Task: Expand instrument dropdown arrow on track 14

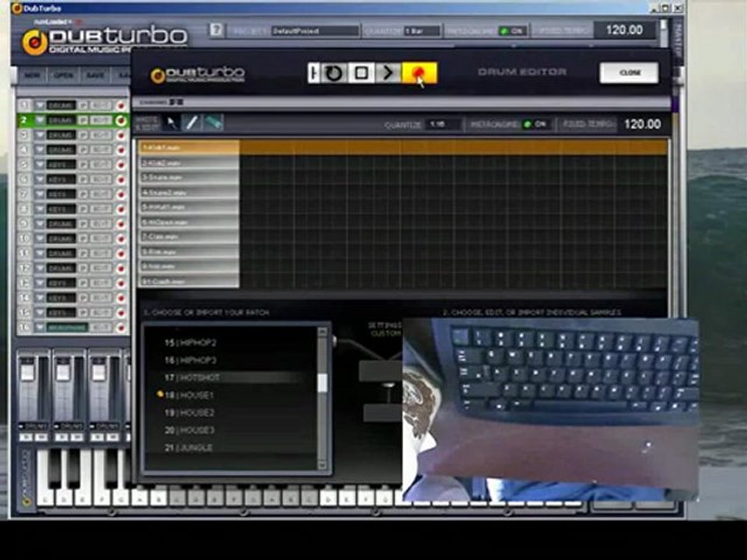Action: [40, 298]
